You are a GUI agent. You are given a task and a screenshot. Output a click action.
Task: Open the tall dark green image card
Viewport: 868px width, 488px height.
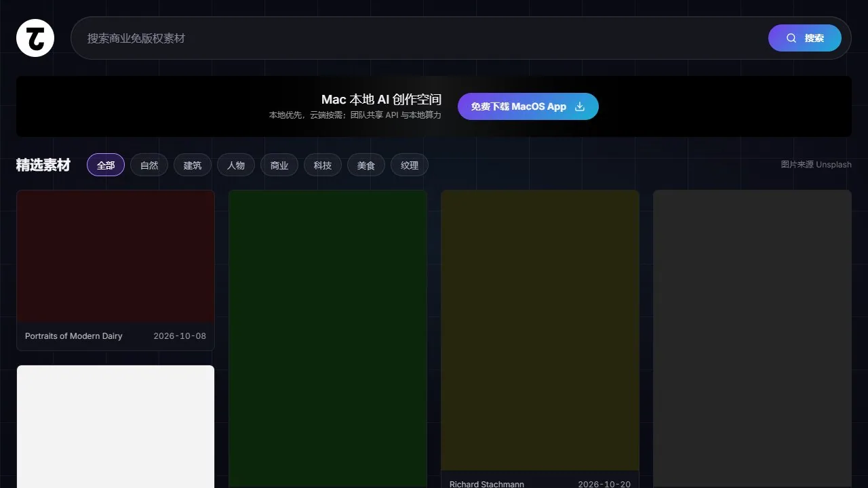pyautogui.click(x=328, y=339)
